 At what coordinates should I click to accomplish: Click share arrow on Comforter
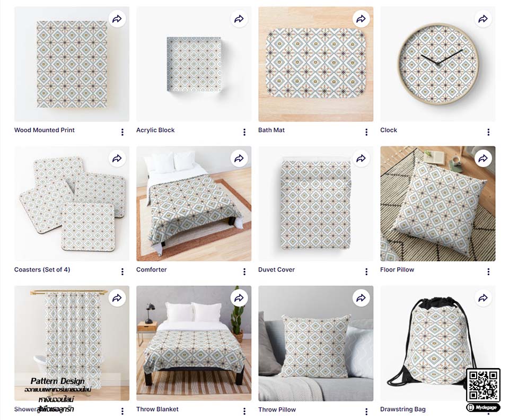point(239,159)
